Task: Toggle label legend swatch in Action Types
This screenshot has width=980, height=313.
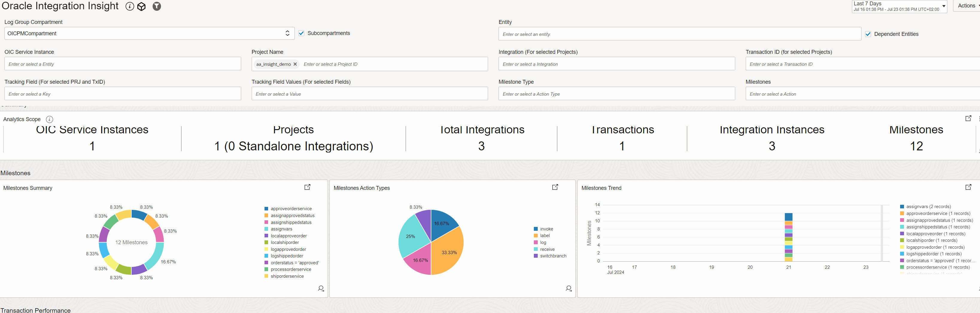Action: tap(536, 236)
